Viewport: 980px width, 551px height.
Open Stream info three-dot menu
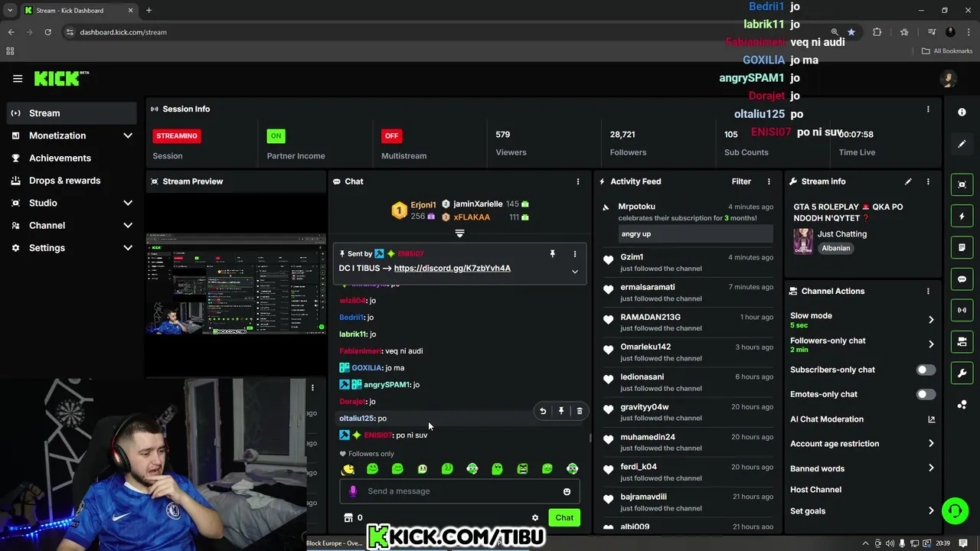click(x=928, y=181)
